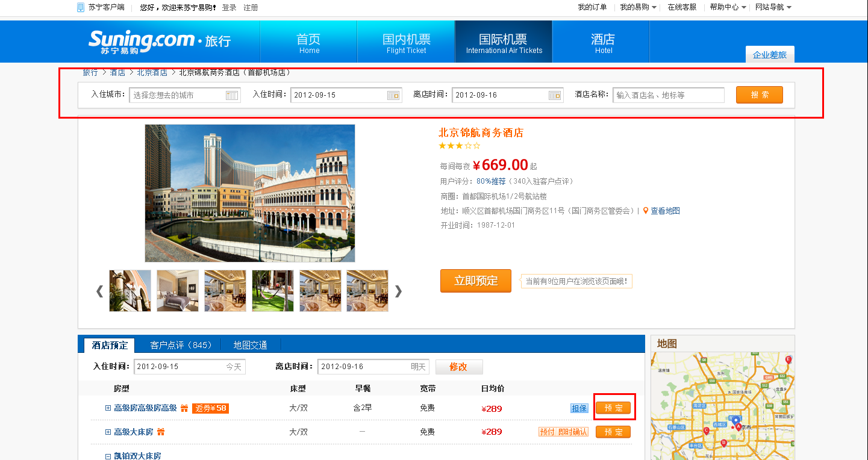Click the 查看地图 link

coord(665,211)
